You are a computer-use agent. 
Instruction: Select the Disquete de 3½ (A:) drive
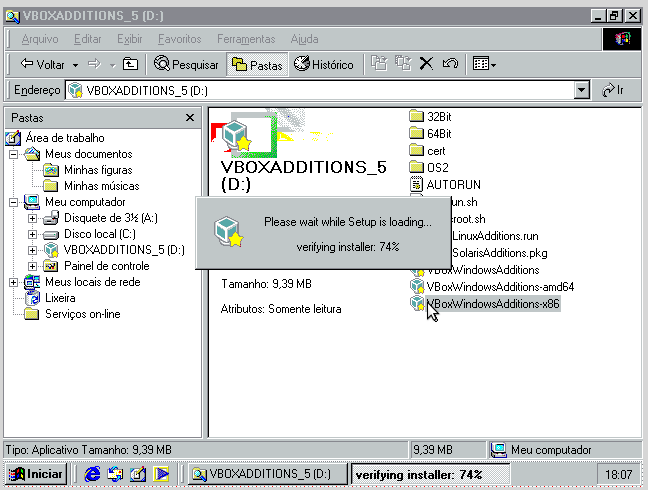pyautogui.click(x=110, y=218)
